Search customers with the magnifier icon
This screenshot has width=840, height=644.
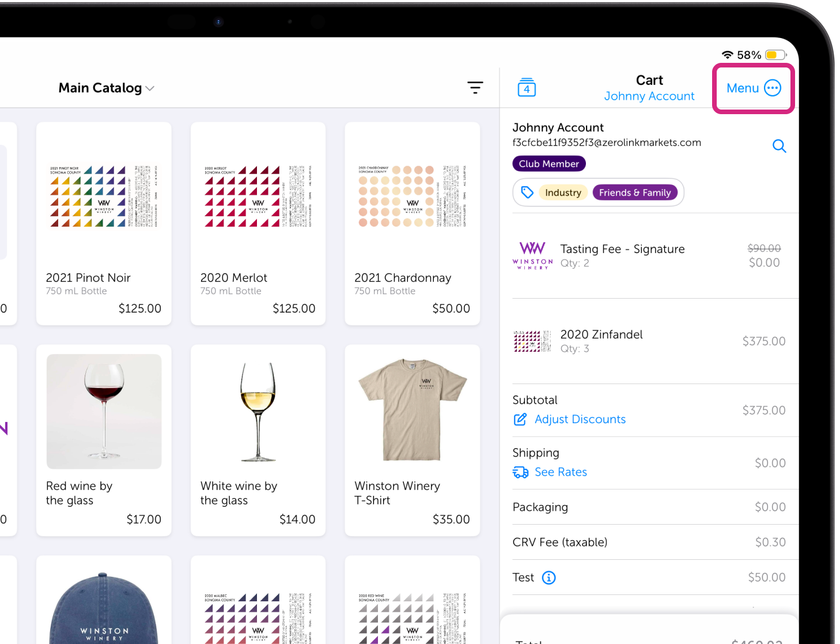point(779,146)
